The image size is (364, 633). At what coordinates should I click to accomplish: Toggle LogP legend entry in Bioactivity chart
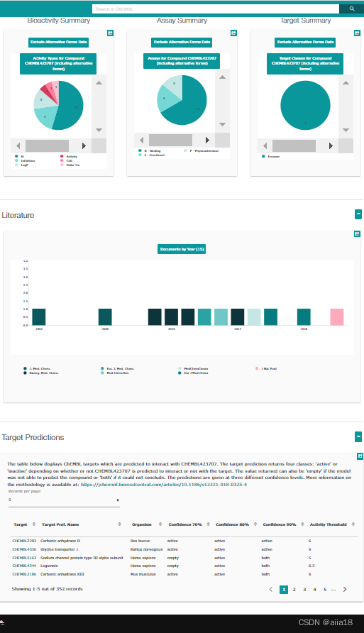tap(21, 165)
